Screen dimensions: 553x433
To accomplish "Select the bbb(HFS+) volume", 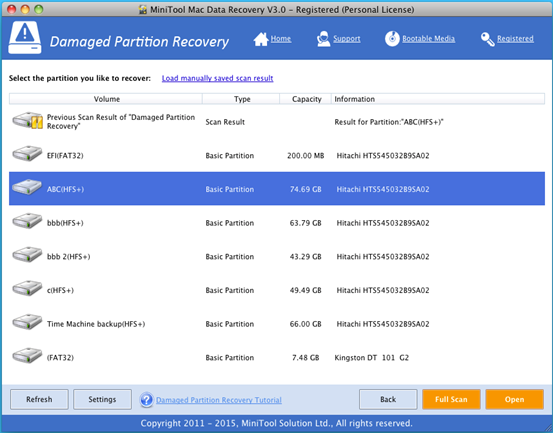I will (65, 223).
